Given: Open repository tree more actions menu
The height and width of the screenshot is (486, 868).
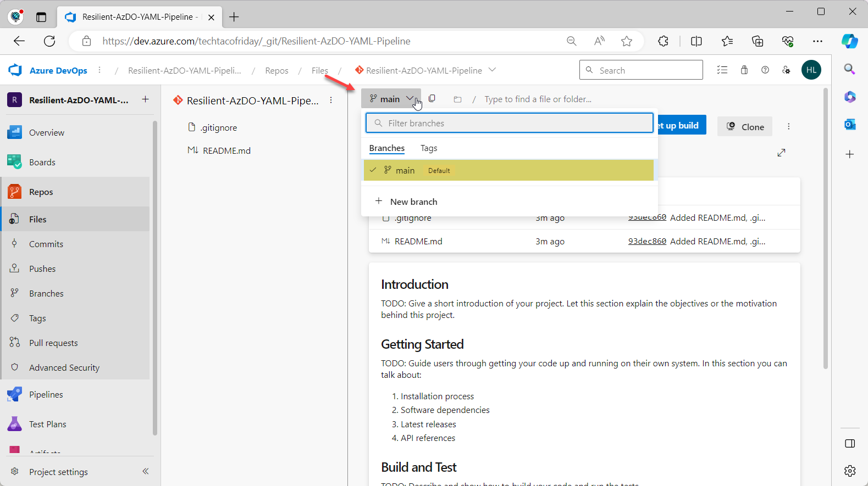Looking at the screenshot, I should tap(331, 100).
